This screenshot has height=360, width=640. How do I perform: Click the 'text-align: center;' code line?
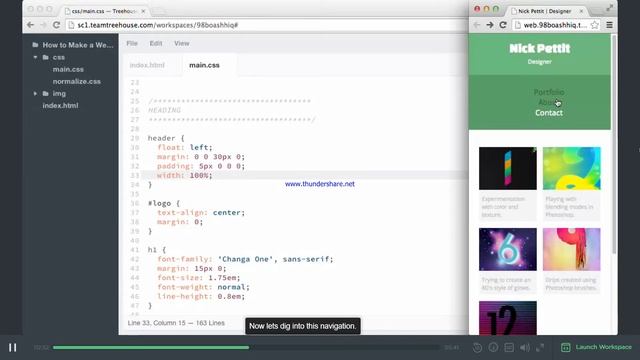(x=201, y=213)
